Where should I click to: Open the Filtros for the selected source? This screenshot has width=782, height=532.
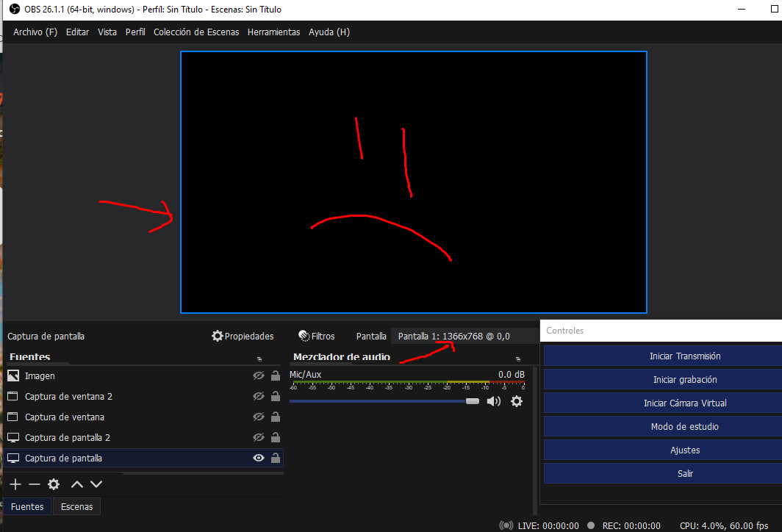[316, 336]
